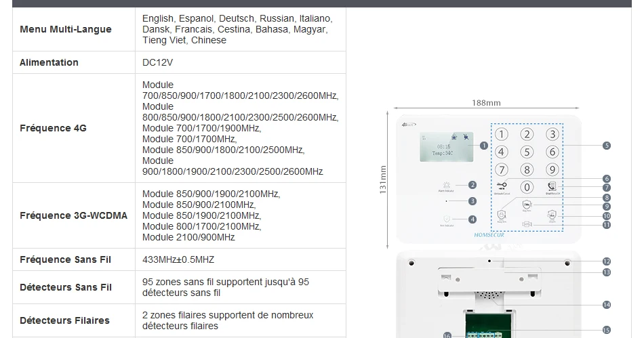This screenshot has height=338, width=644.
Task: Click the Détecteurs Filaires row label
Action: pos(64,320)
